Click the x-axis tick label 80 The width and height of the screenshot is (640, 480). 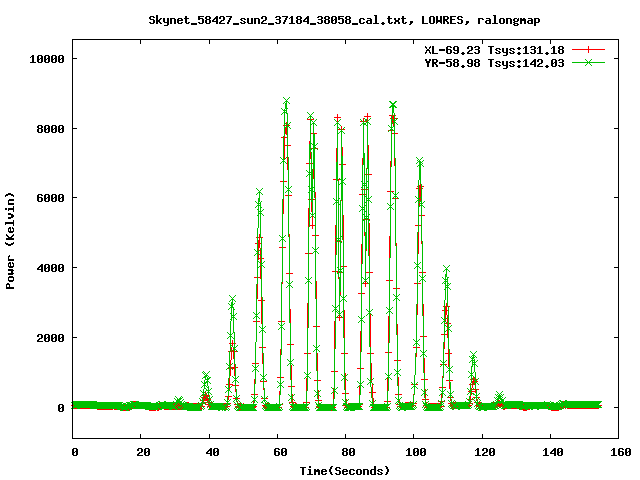[x=348, y=452]
